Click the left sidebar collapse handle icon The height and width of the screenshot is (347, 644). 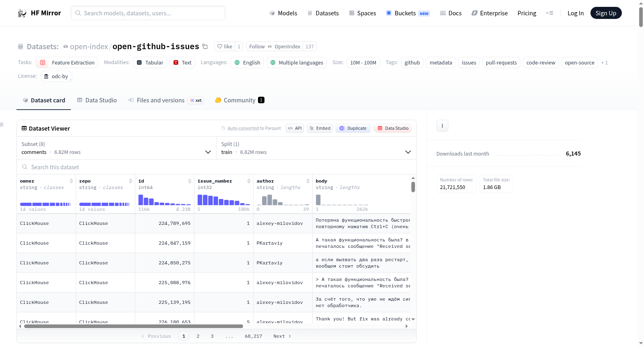(2, 125)
